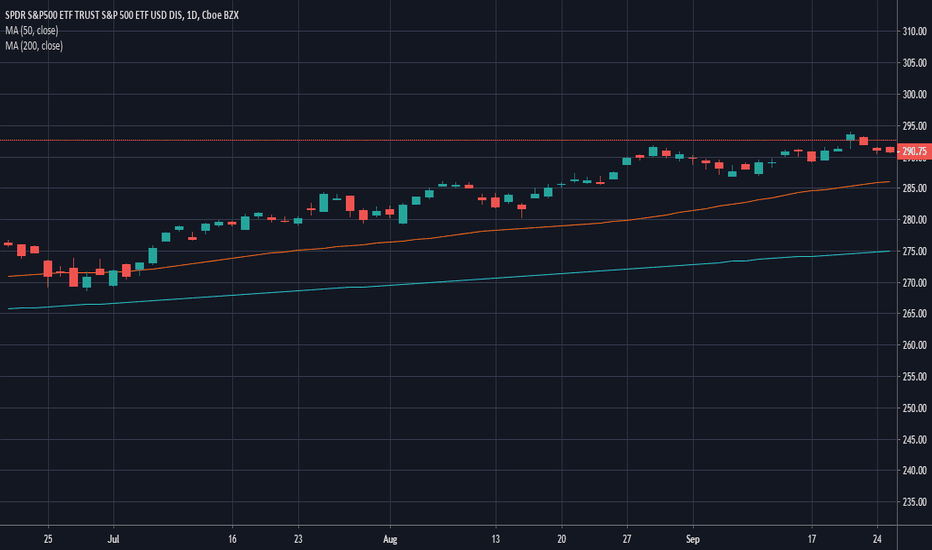Click the 275.00 price axis label
The width and height of the screenshot is (932, 550).
[914, 252]
